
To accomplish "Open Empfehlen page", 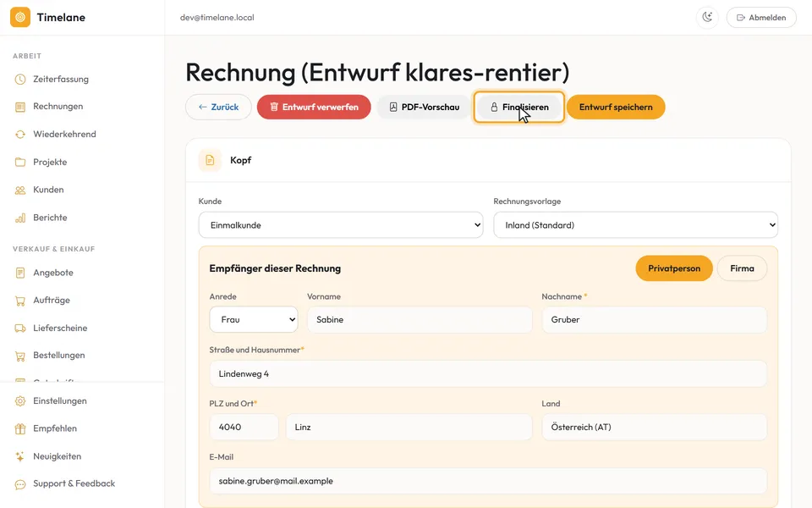I will click(55, 428).
